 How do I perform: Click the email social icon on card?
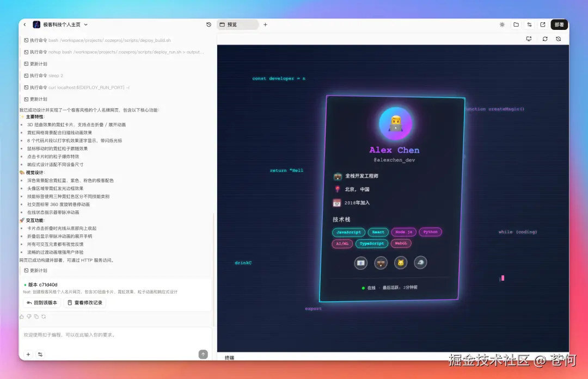[x=361, y=263]
